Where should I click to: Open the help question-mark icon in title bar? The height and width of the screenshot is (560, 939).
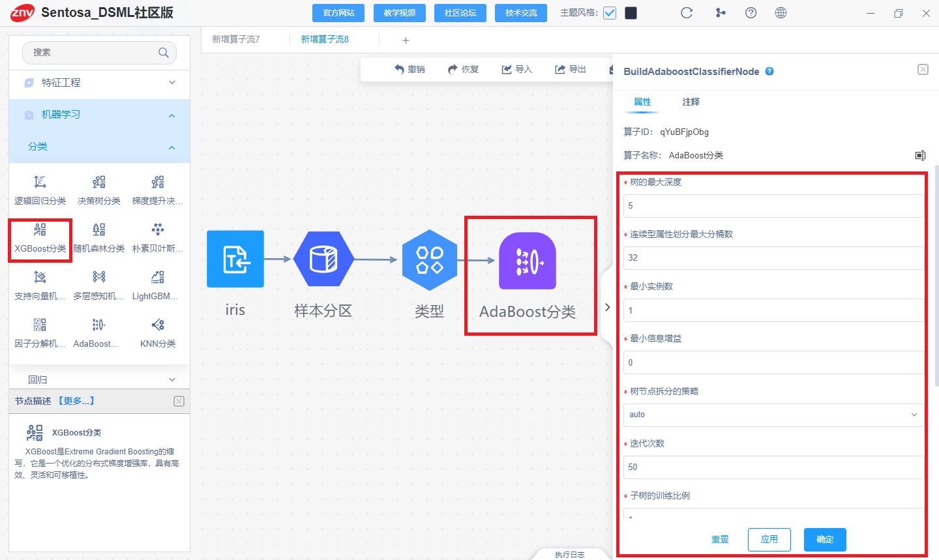tap(751, 13)
